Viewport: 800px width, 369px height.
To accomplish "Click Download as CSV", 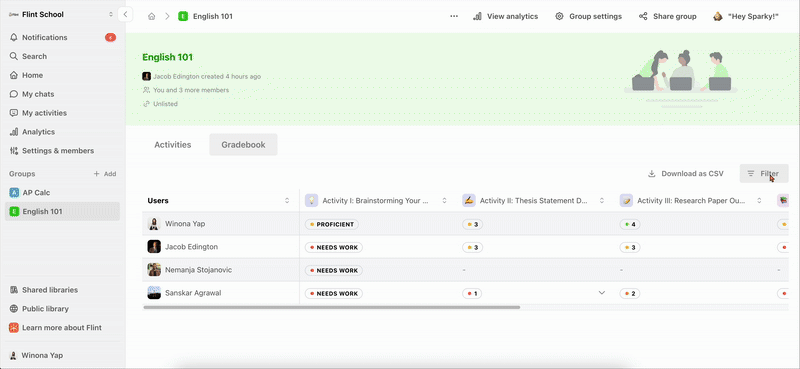I will [x=686, y=174].
